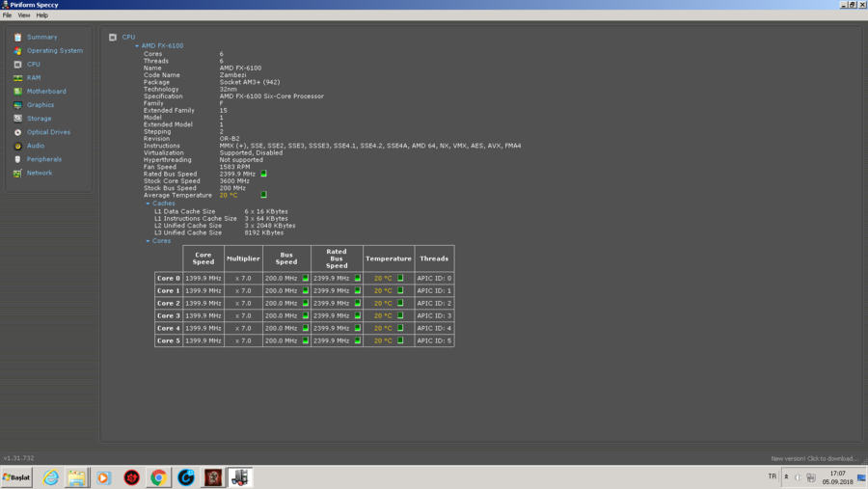
Task: Open Google Chrome from the taskbar
Action: coord(158,477)
